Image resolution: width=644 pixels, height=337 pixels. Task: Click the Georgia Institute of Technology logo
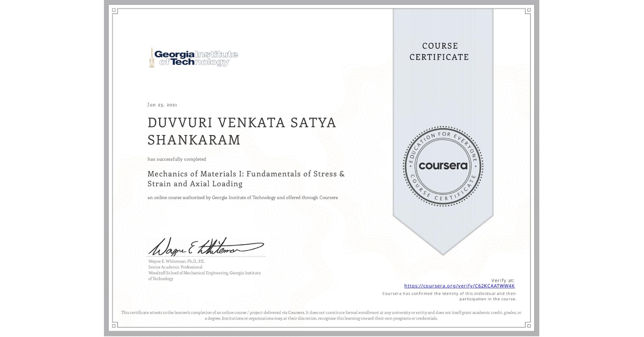[193, 58]
